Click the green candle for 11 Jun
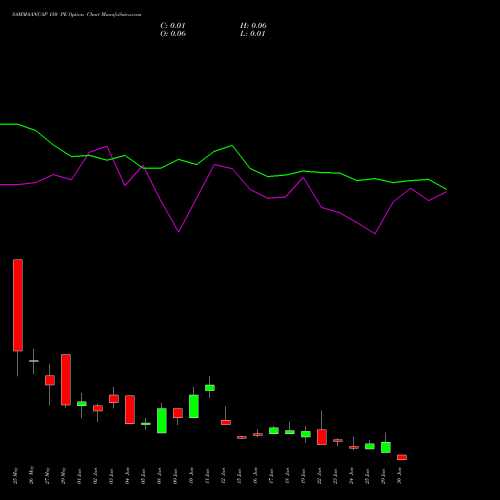This screenshot has height=500, width=500. 210,388
